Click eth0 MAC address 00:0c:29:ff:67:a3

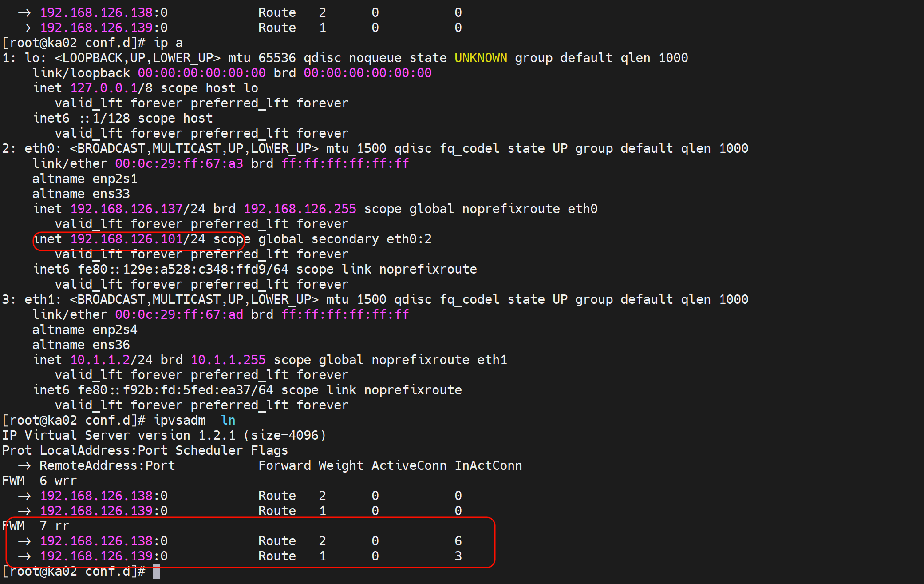pyautogui.click(x=179, y=164)
